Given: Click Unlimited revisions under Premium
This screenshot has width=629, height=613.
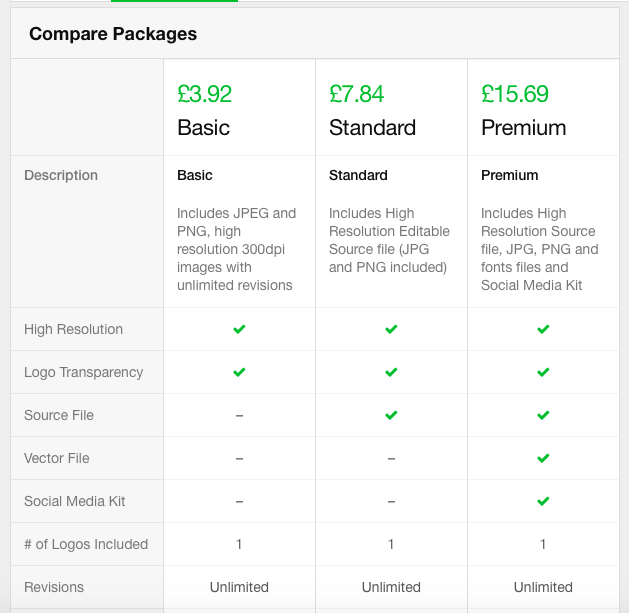Looking at the screenshot, I should 543,587.
